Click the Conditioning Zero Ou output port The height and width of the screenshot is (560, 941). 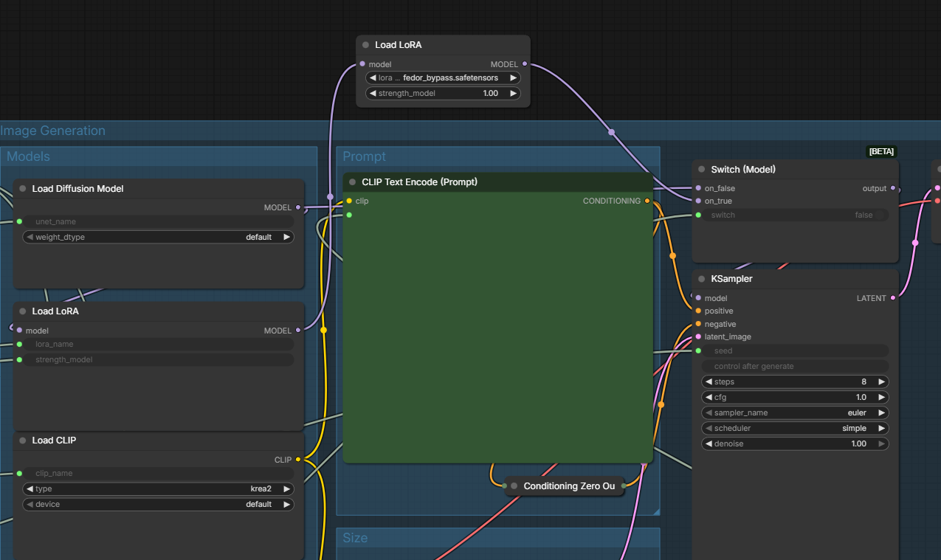coord(624,485)
